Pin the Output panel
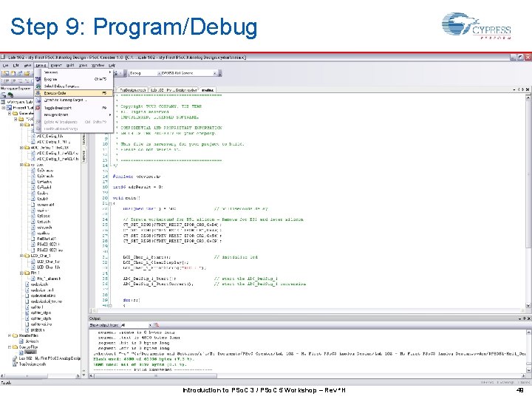 pyautogui.click(x=524, y=318)
